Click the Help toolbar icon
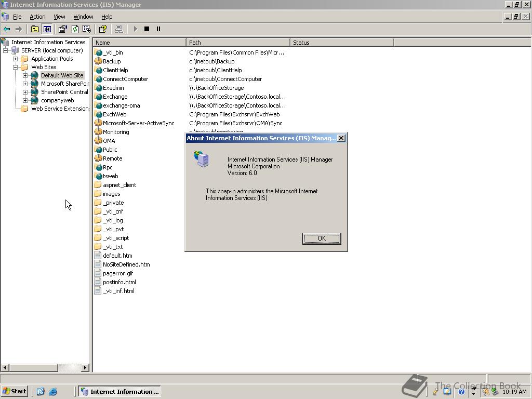 pyautogui.click(x=102, y=29)
